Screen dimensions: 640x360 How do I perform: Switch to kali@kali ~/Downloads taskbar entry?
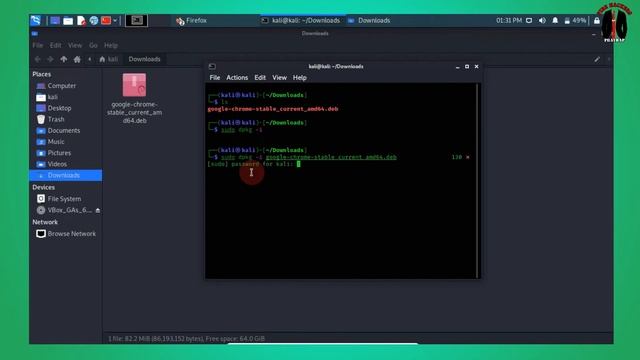[301, 20]
